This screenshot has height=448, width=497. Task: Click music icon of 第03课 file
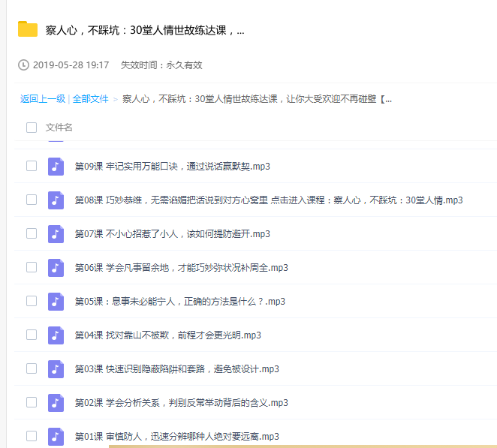[56, 369]
